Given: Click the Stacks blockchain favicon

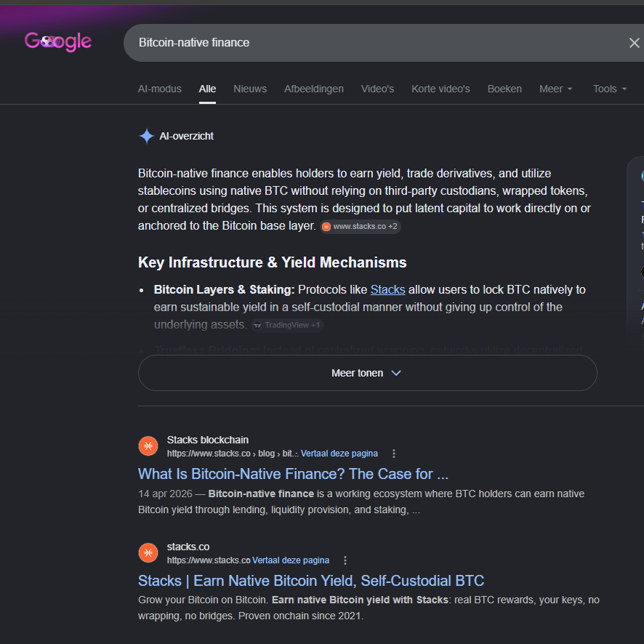Looking at the screenshot, I should click(x=148, y=446).
